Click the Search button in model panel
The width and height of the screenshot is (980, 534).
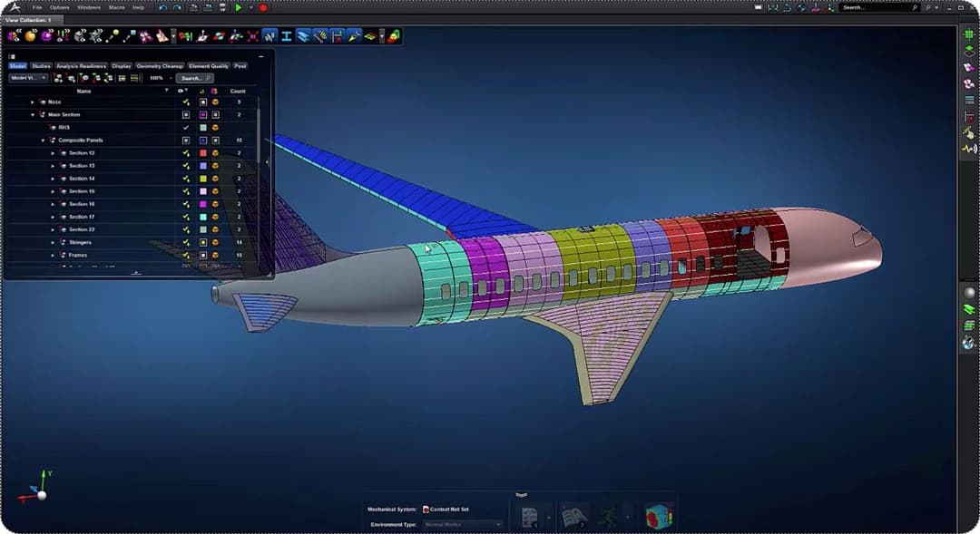[194, 78]
